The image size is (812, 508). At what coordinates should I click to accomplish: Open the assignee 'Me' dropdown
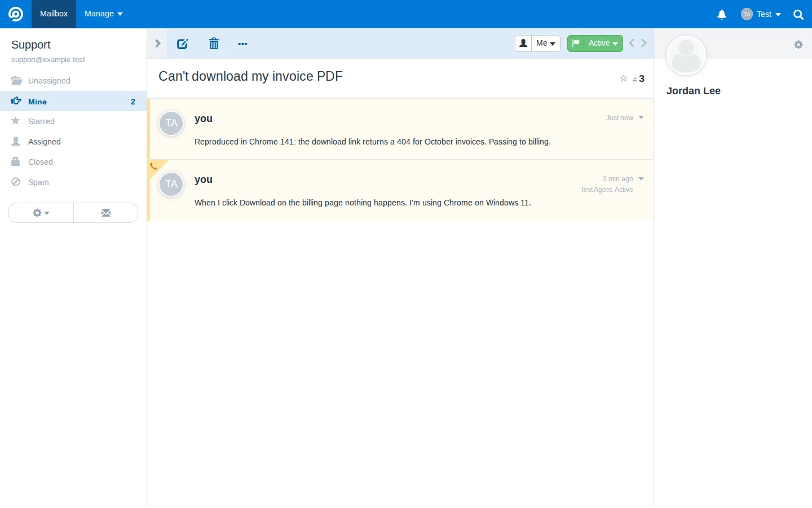coord(546,43)
